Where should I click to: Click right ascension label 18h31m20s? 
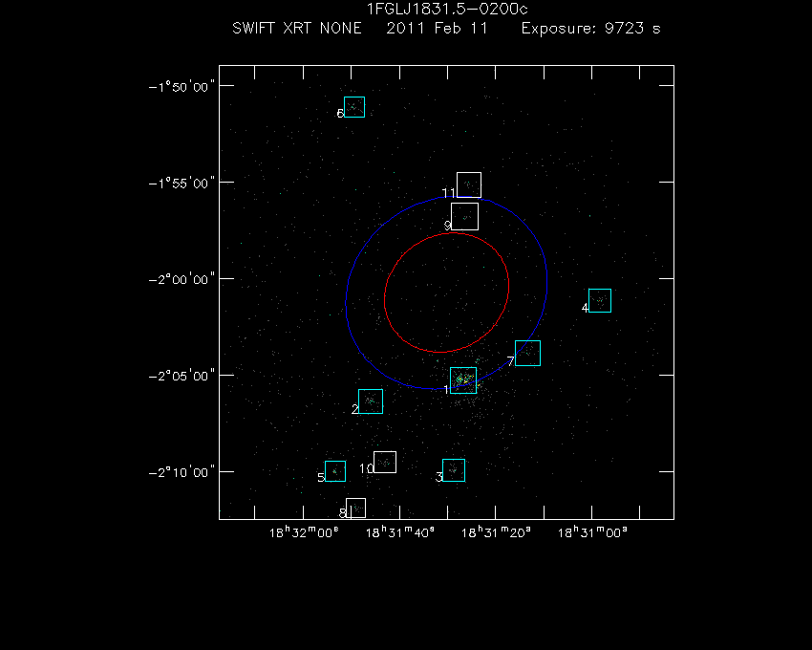tap(496, 531)
